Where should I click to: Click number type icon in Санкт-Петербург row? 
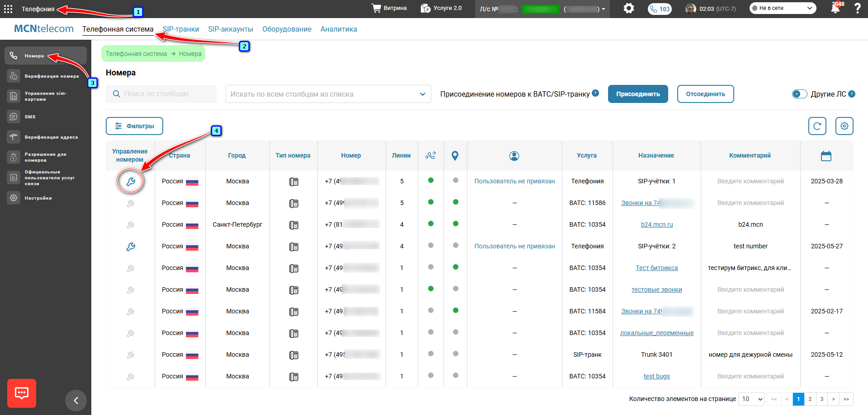point(294,225)
